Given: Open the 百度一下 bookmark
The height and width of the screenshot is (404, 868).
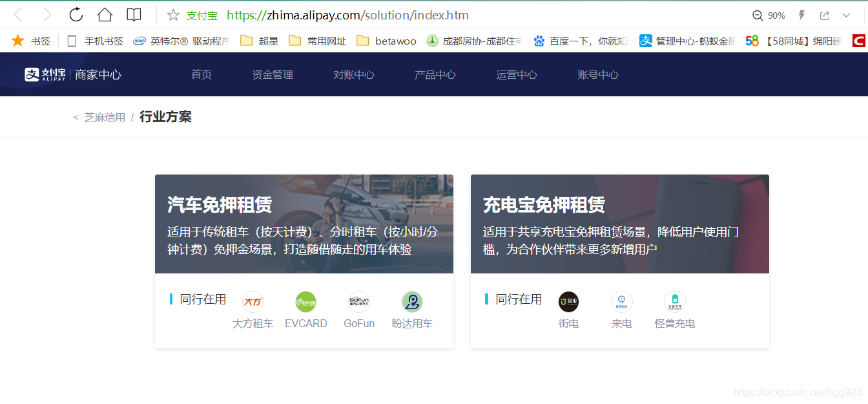Looking at the screenshot, I should tap(580, 41).
